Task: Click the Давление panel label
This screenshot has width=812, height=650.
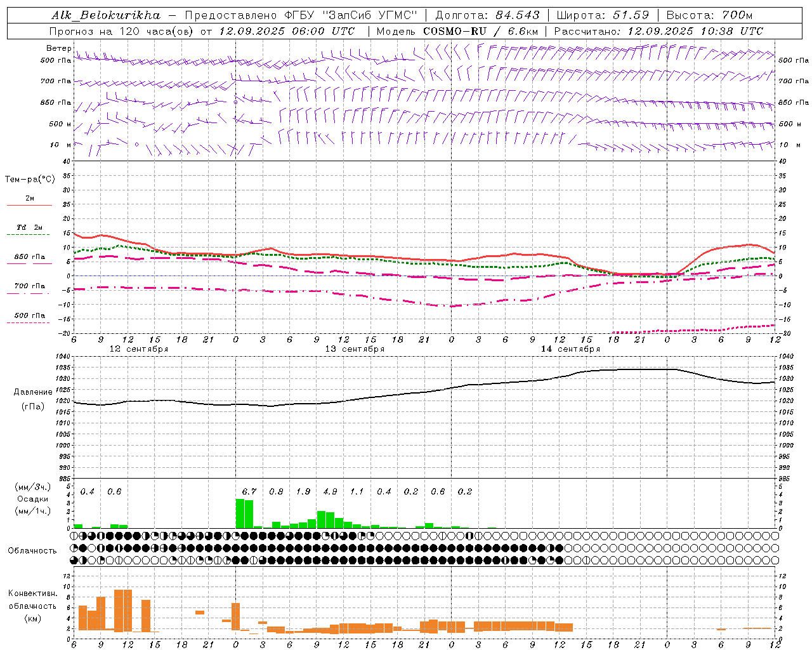Action: click(x=33, y=392)
